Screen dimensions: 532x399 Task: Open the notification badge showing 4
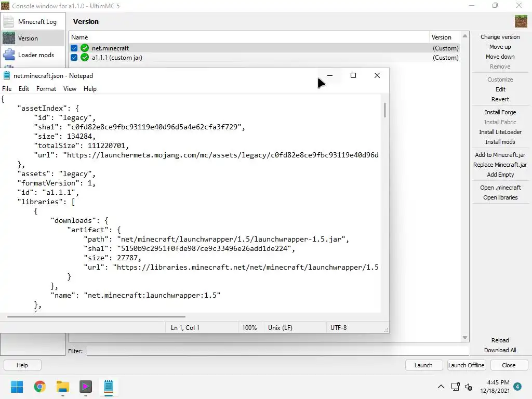click(517, 387)
